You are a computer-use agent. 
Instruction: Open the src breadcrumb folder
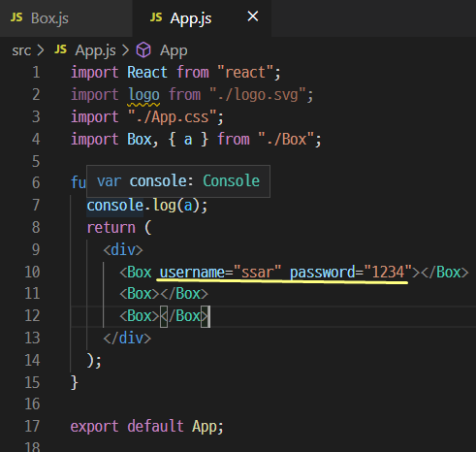coord(21,50)
